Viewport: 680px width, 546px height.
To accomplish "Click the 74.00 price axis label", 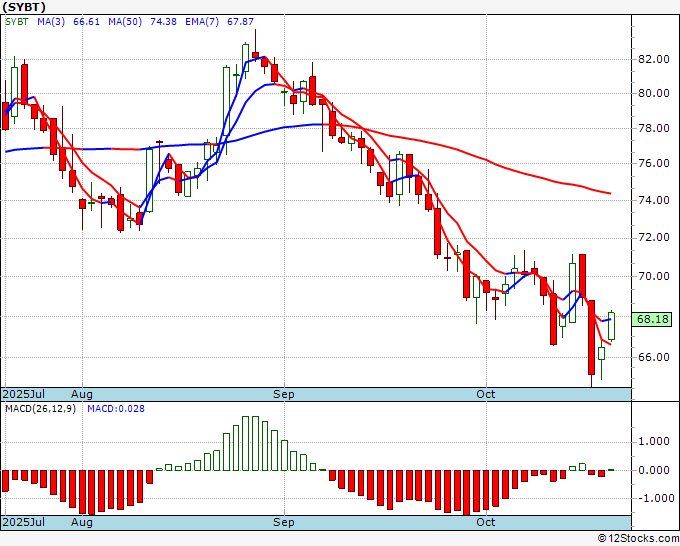I will (654, 200).
